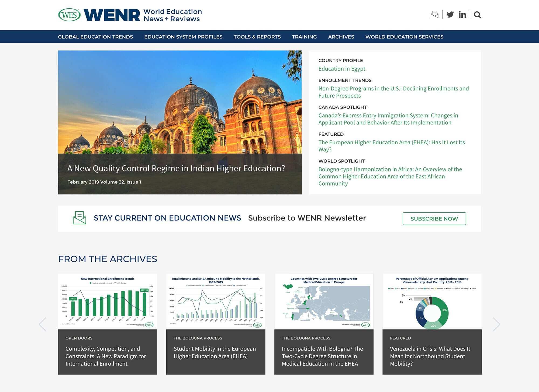This screenshot has height=392, width=539.
Task: Click the Indian Higher Education hero image
Action: click(180, 108)
